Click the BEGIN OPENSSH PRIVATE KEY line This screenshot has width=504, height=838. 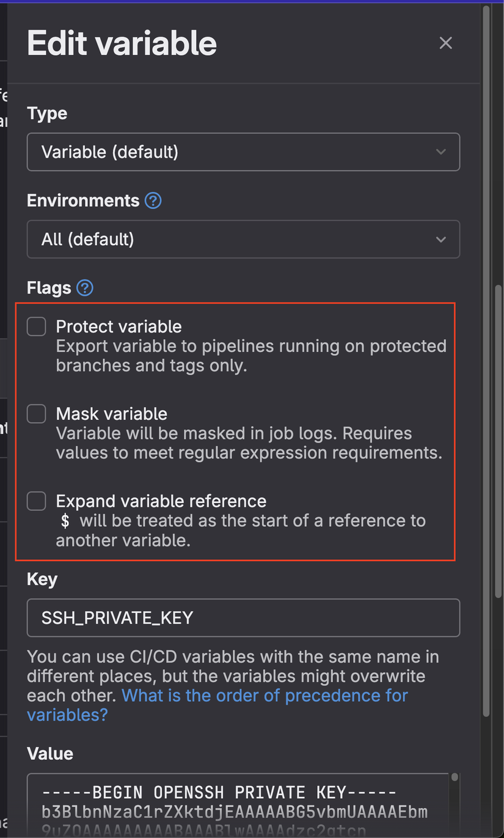(219, 793)
